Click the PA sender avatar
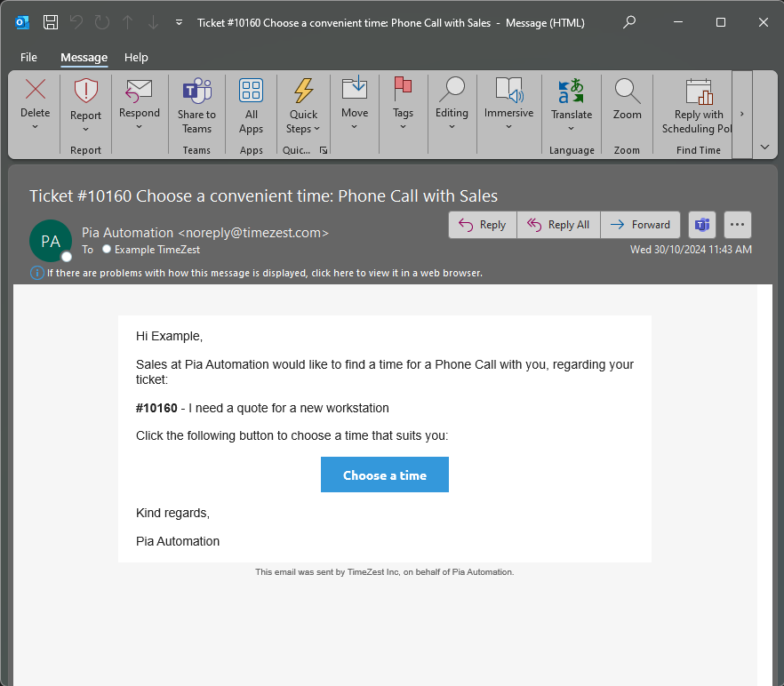 (51, 241)
